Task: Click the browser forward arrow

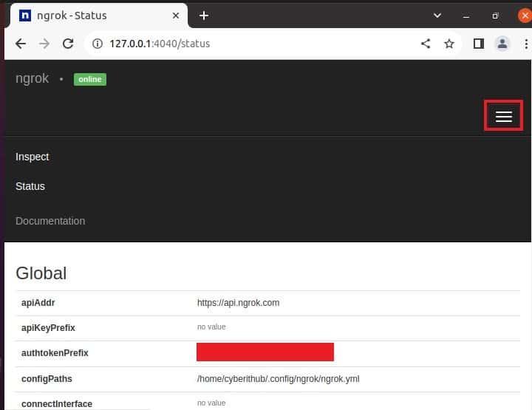Action: pos(44,44)
